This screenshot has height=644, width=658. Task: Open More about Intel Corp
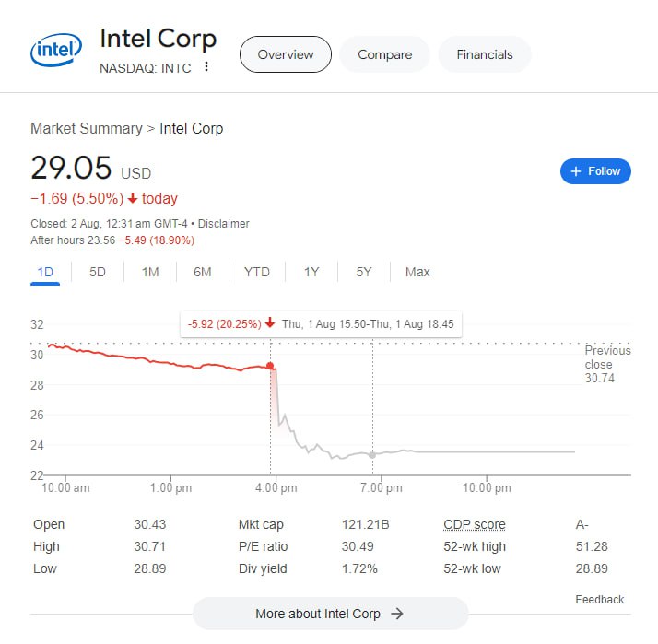click(330, 614)
